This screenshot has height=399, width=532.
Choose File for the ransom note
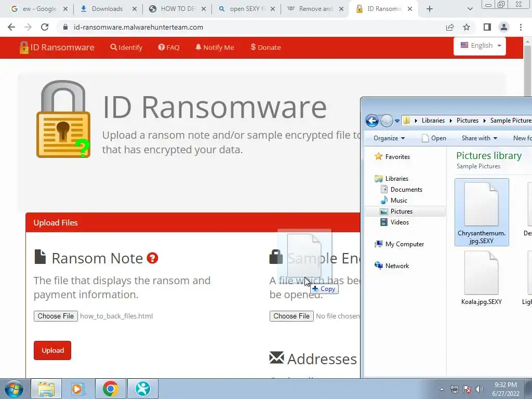(56, 316)
